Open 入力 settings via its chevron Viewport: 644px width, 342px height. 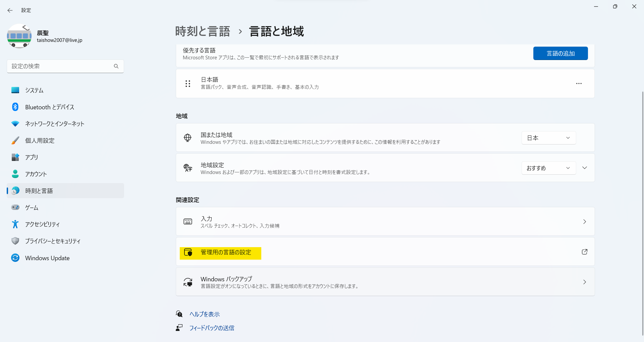[x=585, y=222]
